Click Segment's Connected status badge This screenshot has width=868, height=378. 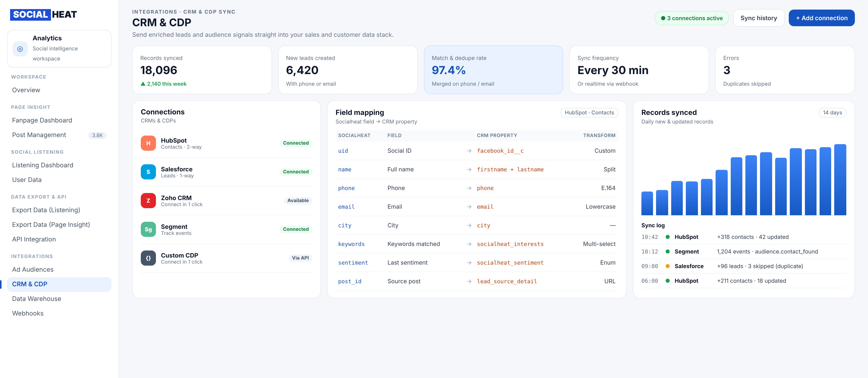[x=295, y=229]
